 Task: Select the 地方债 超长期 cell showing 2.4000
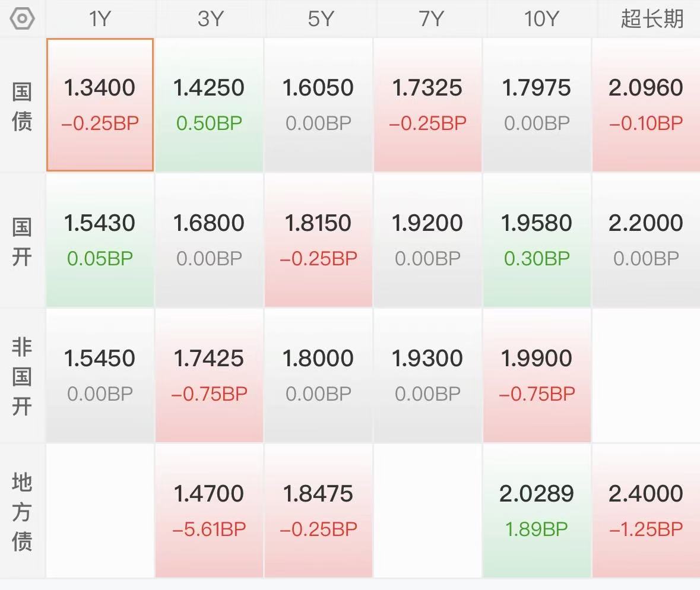coord(646,510)
